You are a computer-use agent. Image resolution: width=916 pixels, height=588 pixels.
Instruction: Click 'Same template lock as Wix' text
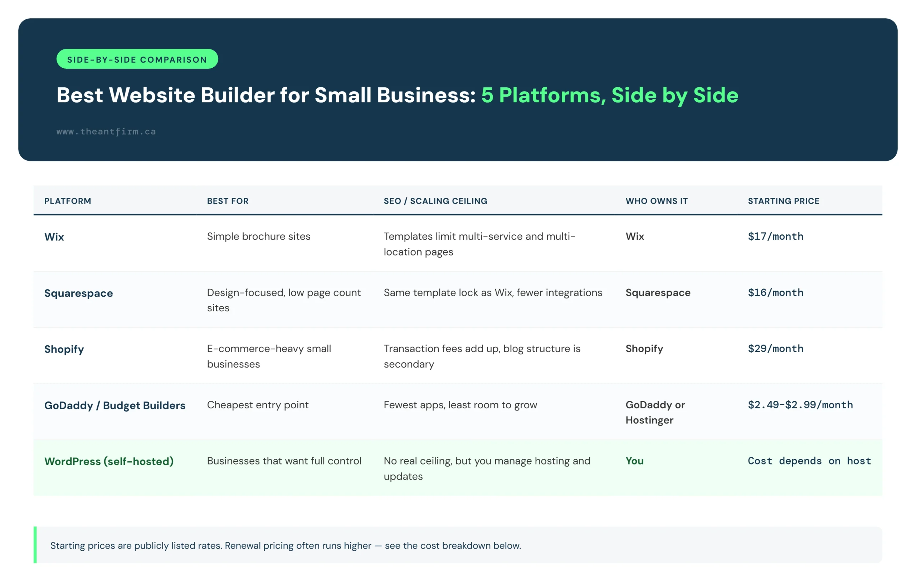(x=493, y=292)
